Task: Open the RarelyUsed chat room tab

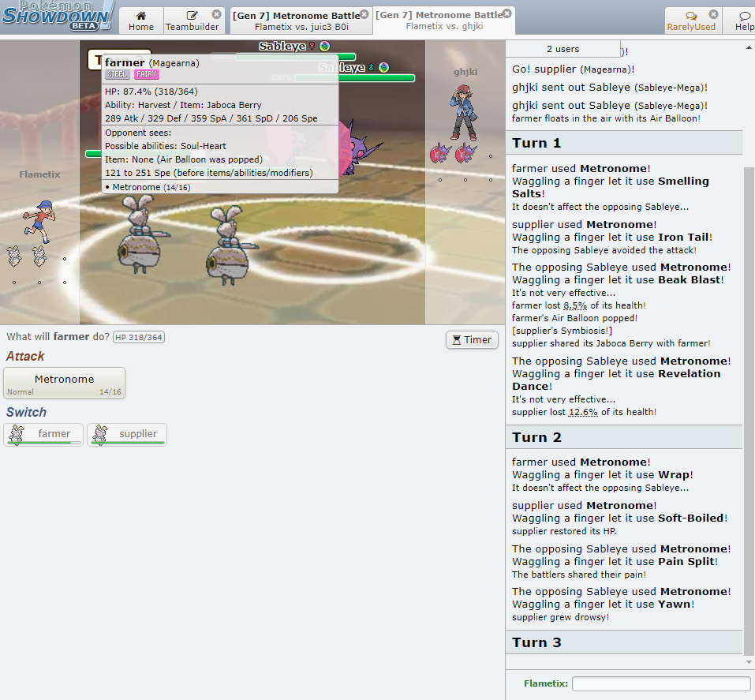Action: click(x=691, y=21)
